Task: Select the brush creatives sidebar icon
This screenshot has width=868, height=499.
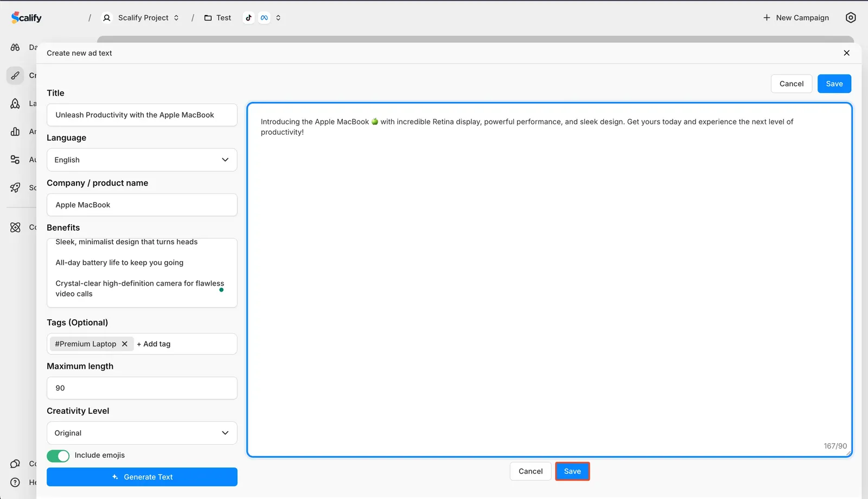Action: [x=15, y=75]
